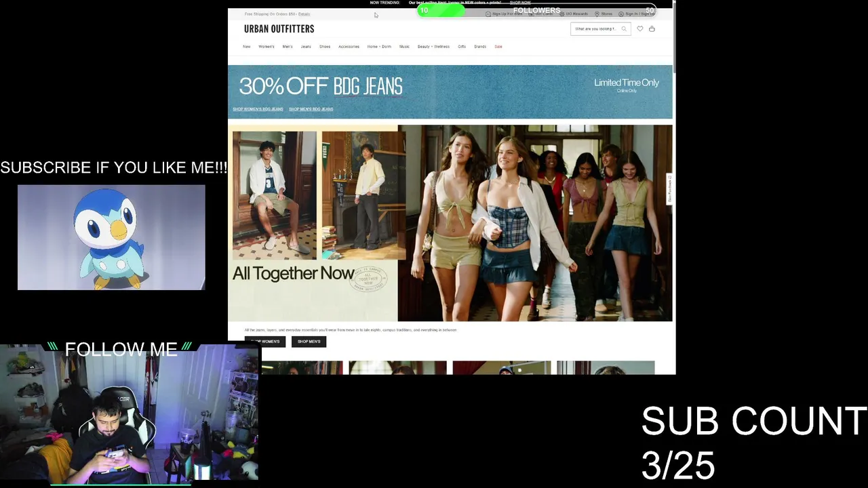868x488 pixels.
Task: Click the Stores link
Action: [x=606, y=14]
